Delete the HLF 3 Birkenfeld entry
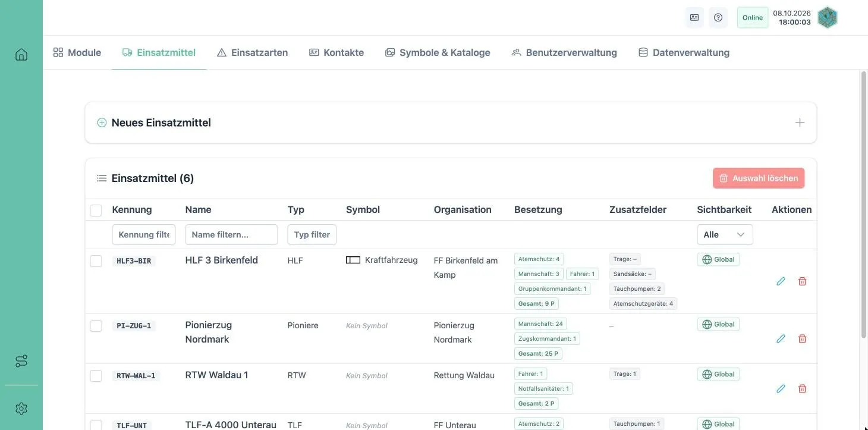The width and height of the screenshot is (868, 430). click(802, 281)
